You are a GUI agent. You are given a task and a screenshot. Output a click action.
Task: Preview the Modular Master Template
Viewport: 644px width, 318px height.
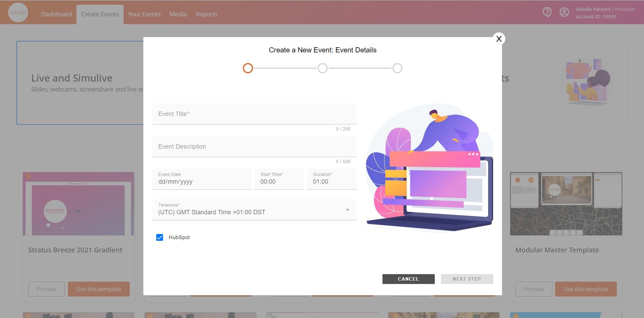coord(533,289)
